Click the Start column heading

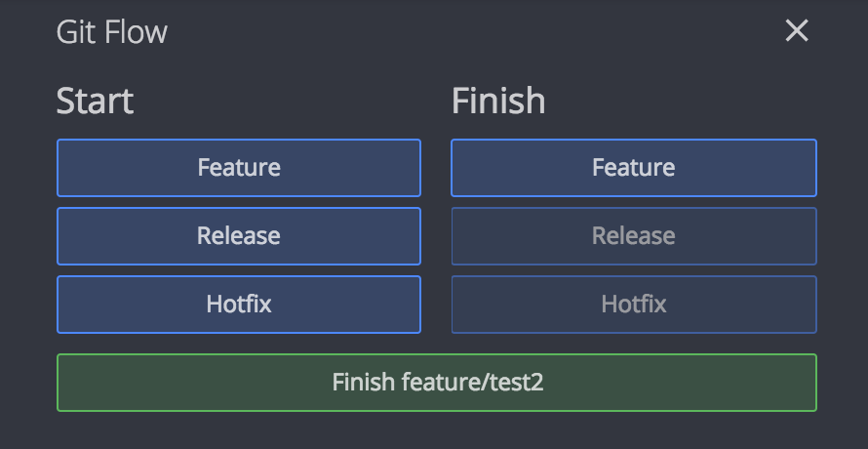click(x=95, y=101)
